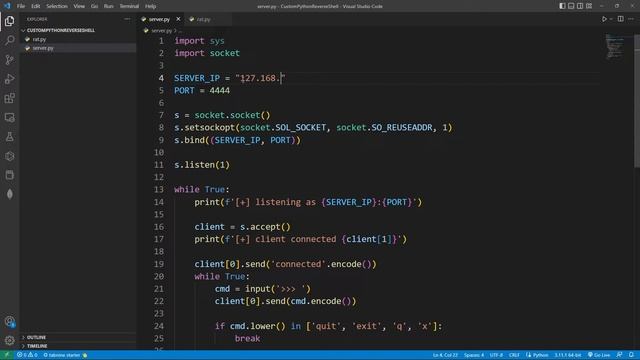Open the Extensions view icon
Image resolution: width=640 pixels, height=360 pixels.
[x=9, y=98]
